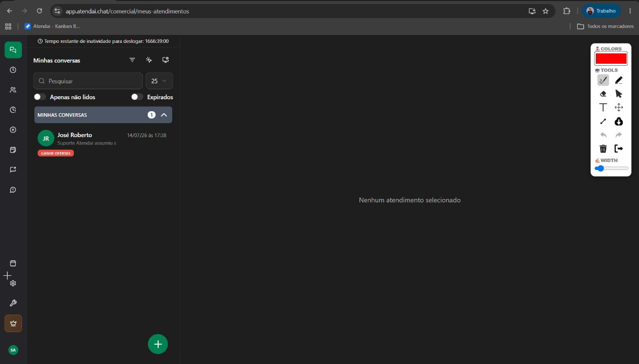Image resolution: width=639 pixels, height=364 pixels.
Task: Open the Atendai - Kanban bookmark
Action: tap(52, 26)
